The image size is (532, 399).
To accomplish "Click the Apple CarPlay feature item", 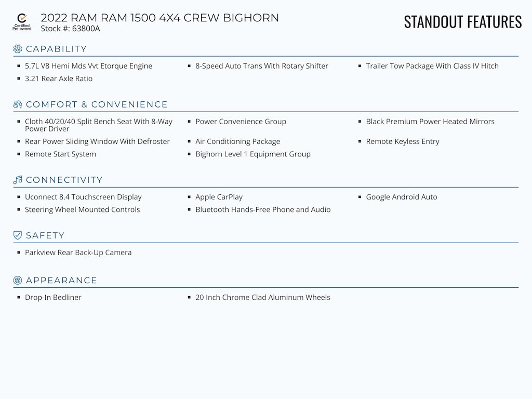I will [x=219, y=197].
